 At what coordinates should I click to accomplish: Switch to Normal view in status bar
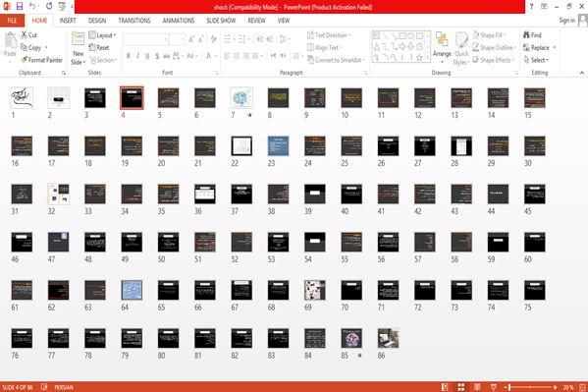click(x=445, y=387)
